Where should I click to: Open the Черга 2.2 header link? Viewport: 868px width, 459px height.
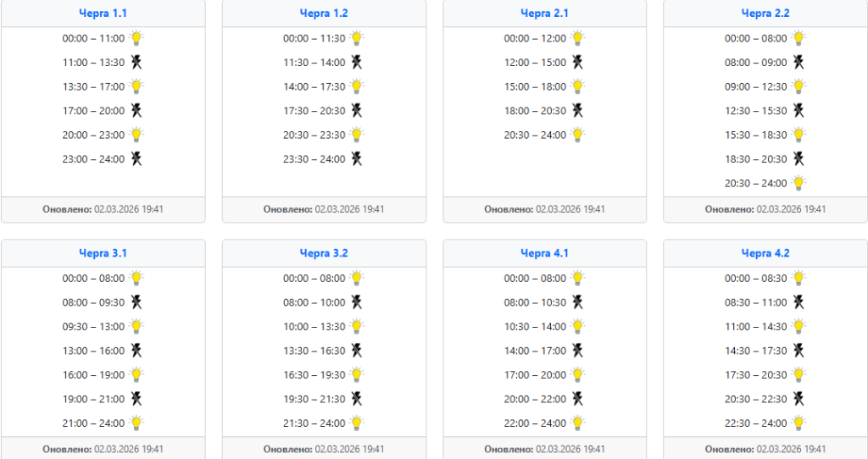(x=765, y=14)
